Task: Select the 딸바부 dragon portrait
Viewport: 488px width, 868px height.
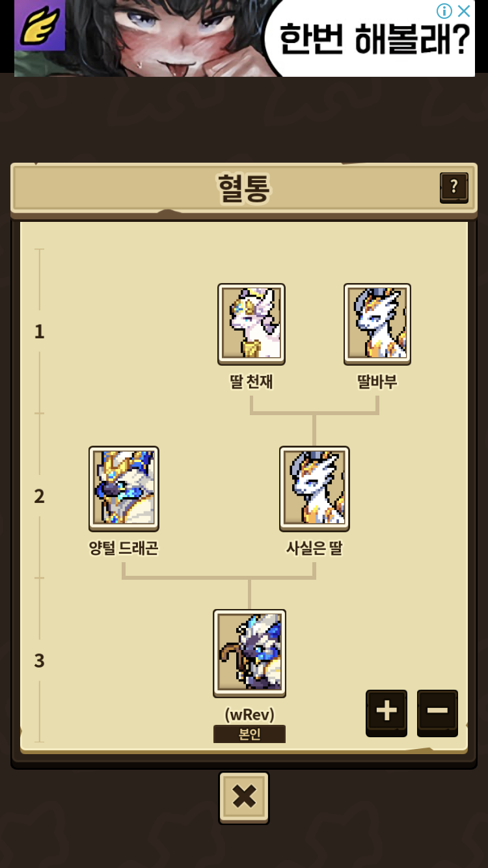Action: pyautogui.click(x=377, y=323)
